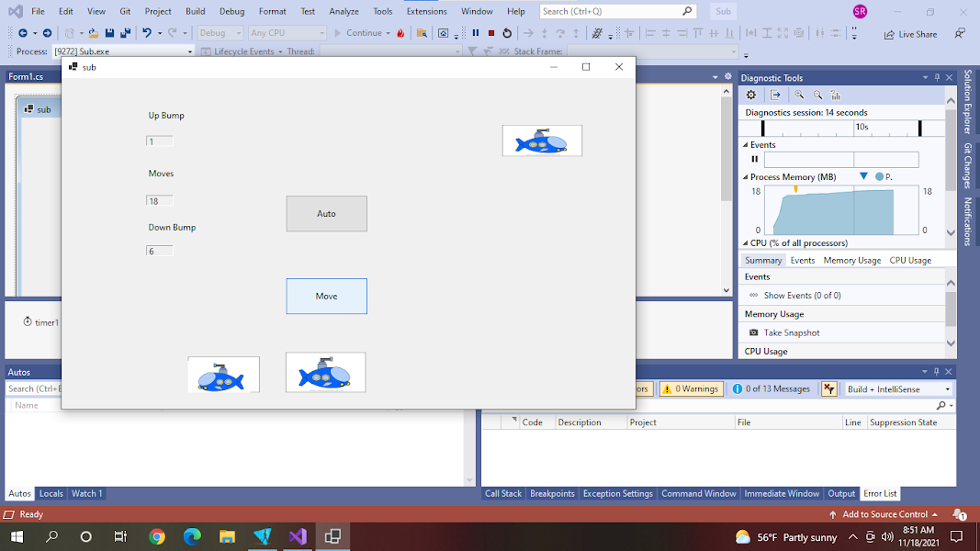Open the Live Share button
Screen dimensions: 980x551
(x=910, y=34)
